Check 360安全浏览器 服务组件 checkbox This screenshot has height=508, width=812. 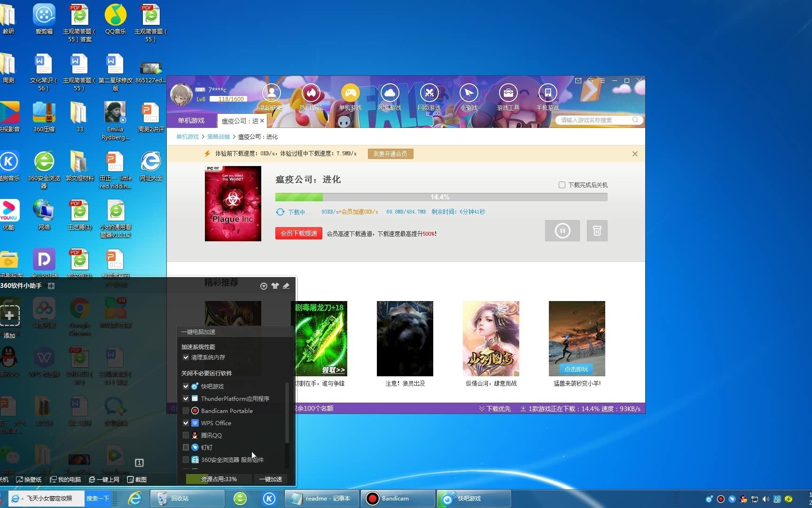tap(186, 460)
